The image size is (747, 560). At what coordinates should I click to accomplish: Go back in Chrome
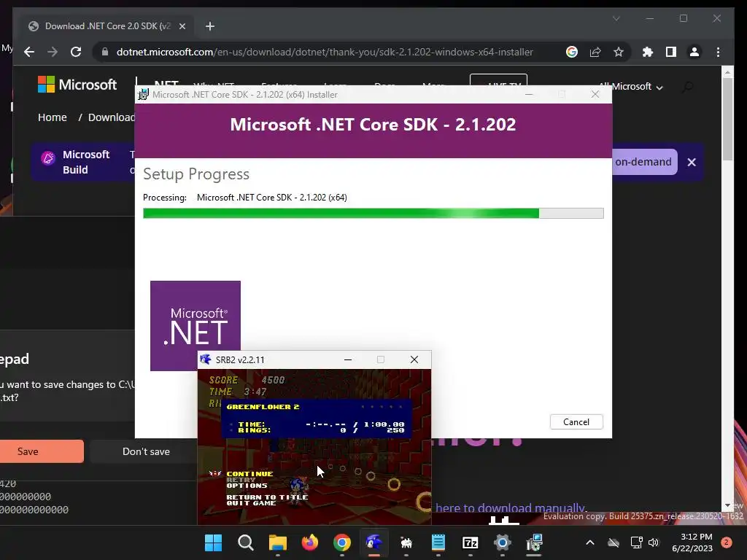(29, 52)
